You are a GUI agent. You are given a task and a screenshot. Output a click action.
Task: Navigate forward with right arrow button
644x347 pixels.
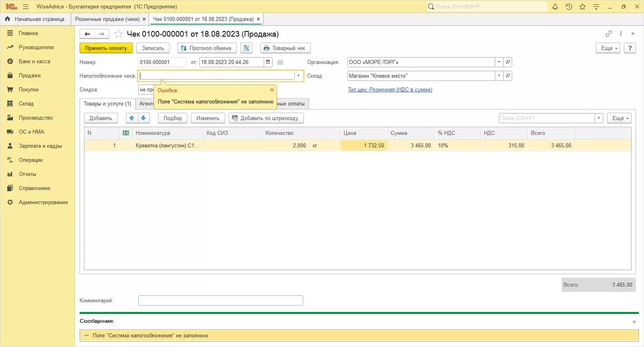(102, 34)
